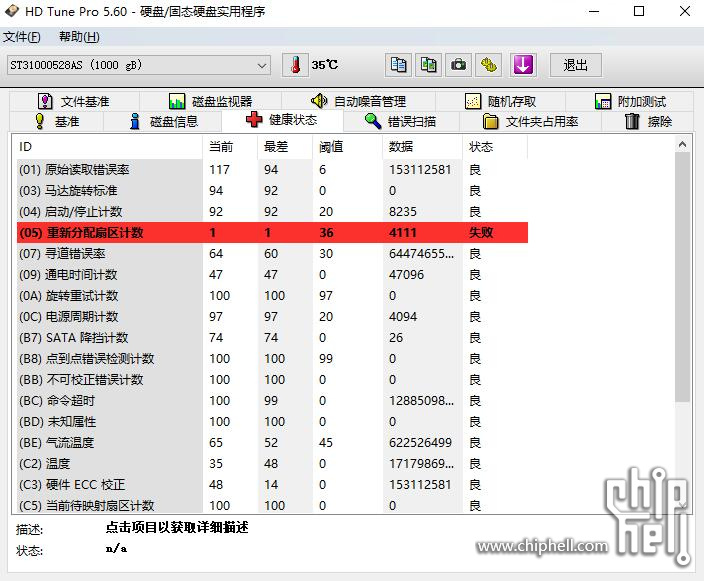The height and width of the screenshot is (581, 704).
Task: Click data value 622526499
Action: pyautogui.click(x=420, y=443)
